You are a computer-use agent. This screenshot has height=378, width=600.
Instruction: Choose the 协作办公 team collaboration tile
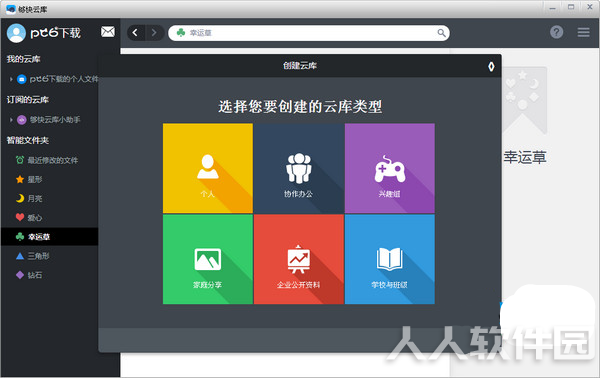click(x=299, y=168)
